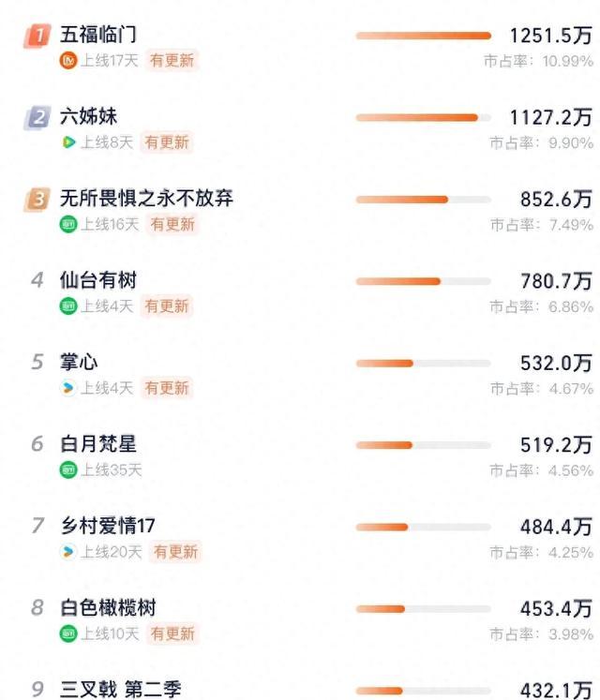Select the 白月梵星 title
Viewport: 600px width, 700px height.
tap(98, 444)
